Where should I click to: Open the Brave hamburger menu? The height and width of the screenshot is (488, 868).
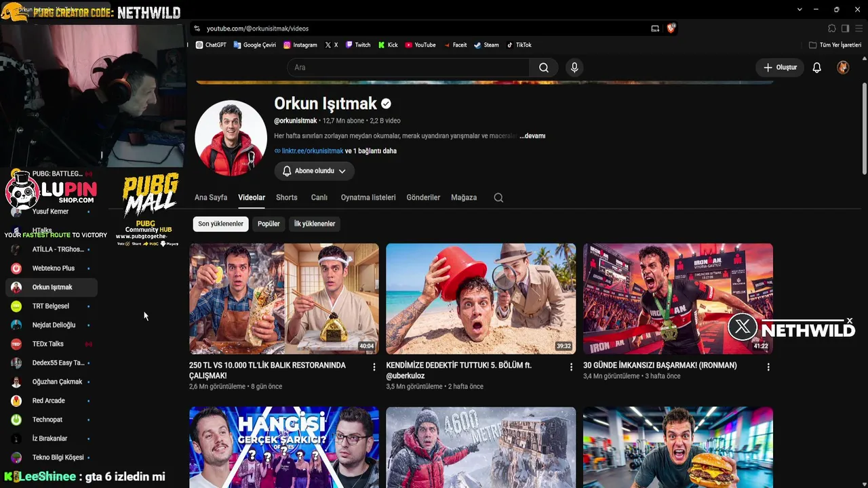coord(859,28)
